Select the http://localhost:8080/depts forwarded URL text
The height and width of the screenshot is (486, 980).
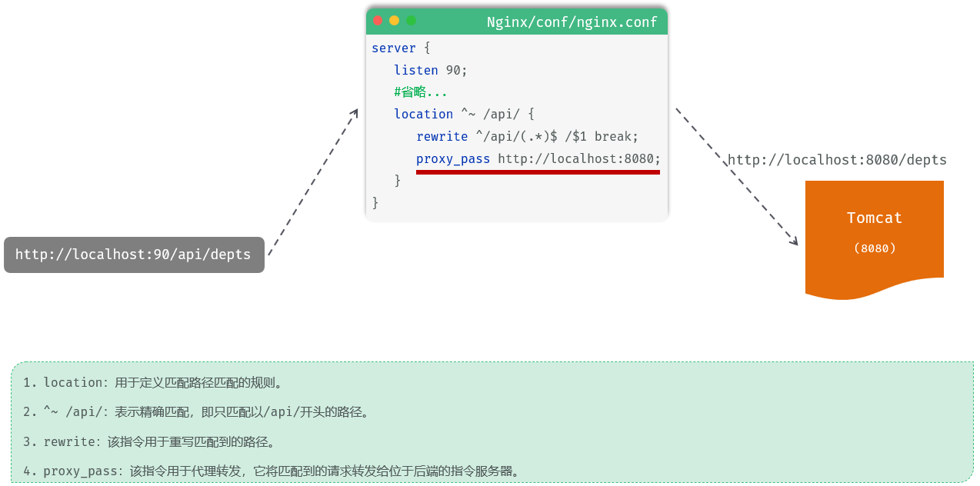coord(837,160)
